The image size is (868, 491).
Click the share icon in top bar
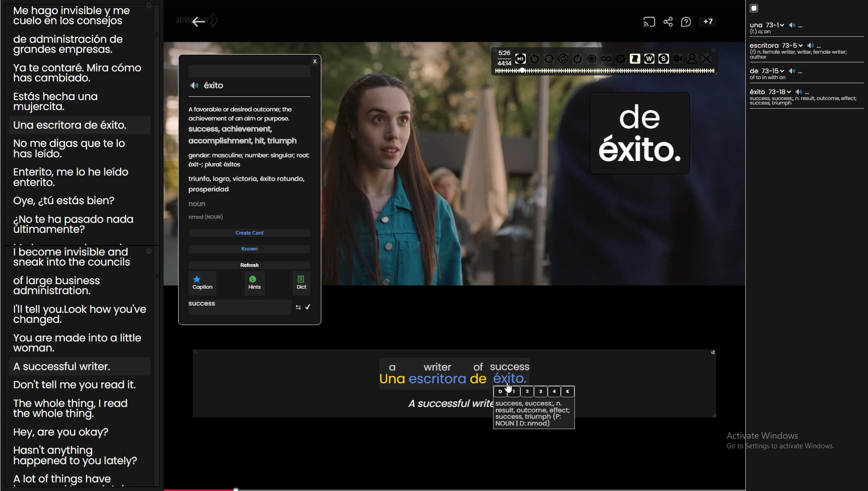point(668,22)
